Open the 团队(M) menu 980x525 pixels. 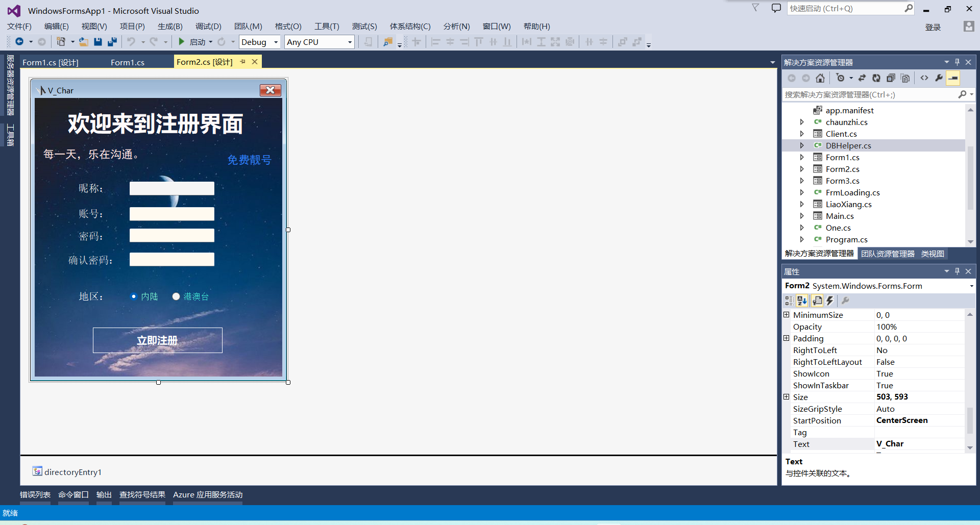click(248, 26)
